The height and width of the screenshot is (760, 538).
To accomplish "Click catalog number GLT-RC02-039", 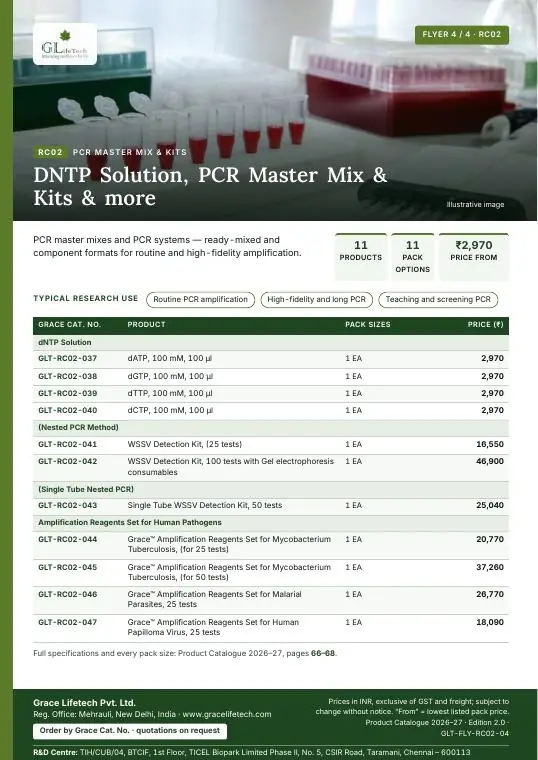I will point(68,393).
